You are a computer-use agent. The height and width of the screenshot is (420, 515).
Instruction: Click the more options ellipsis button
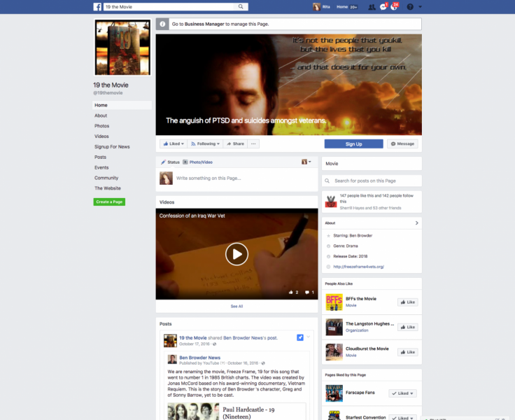[x=253, y=144]
